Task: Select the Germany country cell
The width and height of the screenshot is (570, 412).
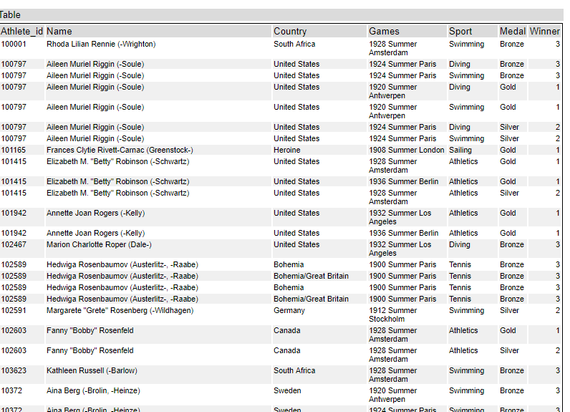Action: [319, 315]
